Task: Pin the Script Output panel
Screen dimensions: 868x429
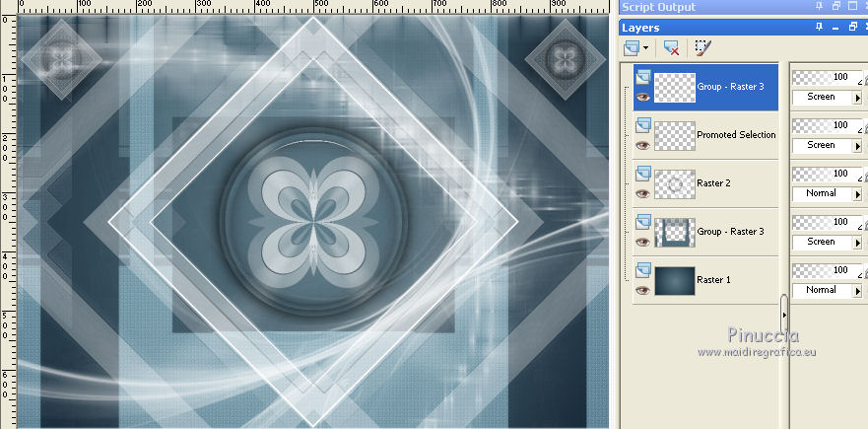Action: [x=820, y=7]
